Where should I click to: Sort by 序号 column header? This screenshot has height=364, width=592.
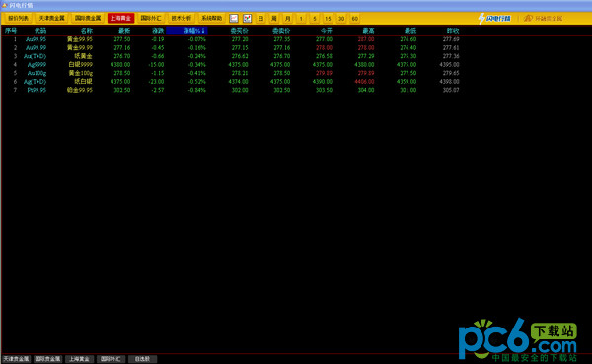[x=11, y=31]
